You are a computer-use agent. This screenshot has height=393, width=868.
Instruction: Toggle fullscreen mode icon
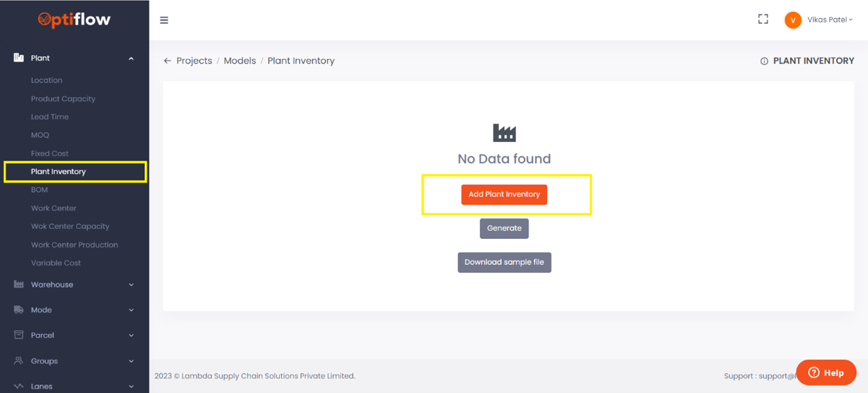[763, 19]
